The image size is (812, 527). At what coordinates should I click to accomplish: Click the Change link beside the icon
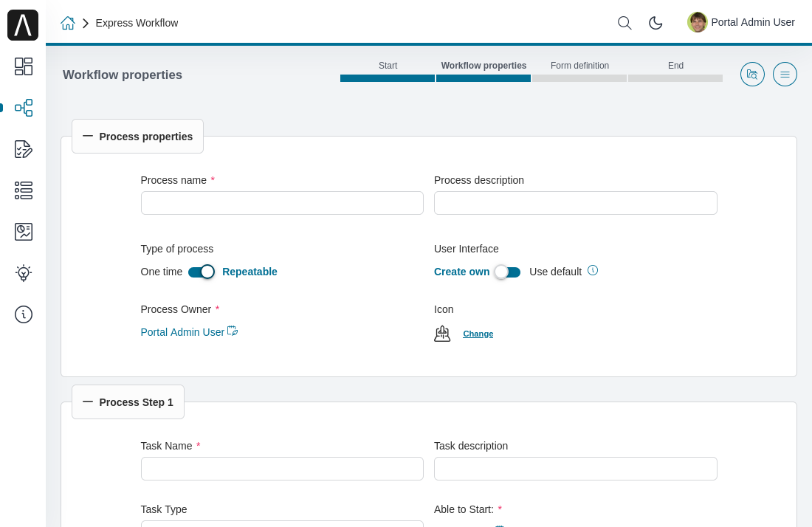click(x=478, y=334)
